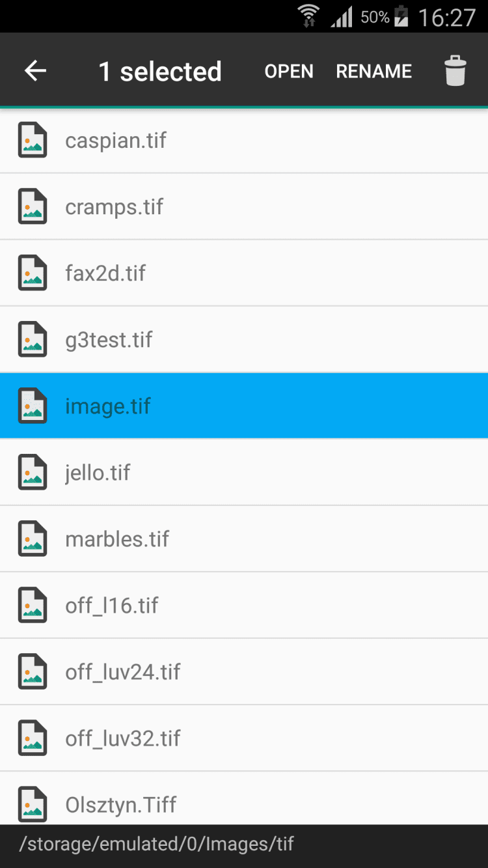Delete selection with trash icon

pyautogui.click(x=455, y=71)
